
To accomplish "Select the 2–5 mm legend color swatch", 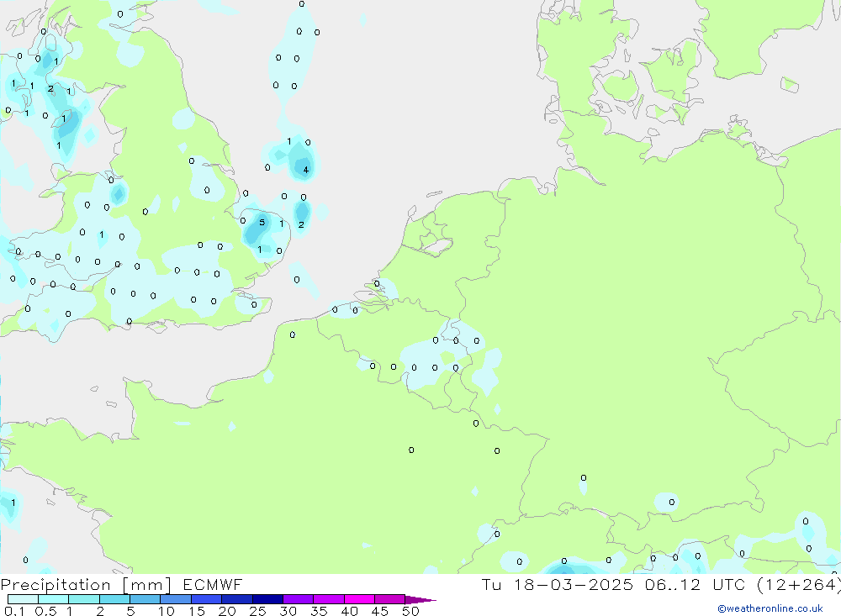I will [x=114, y=599].
